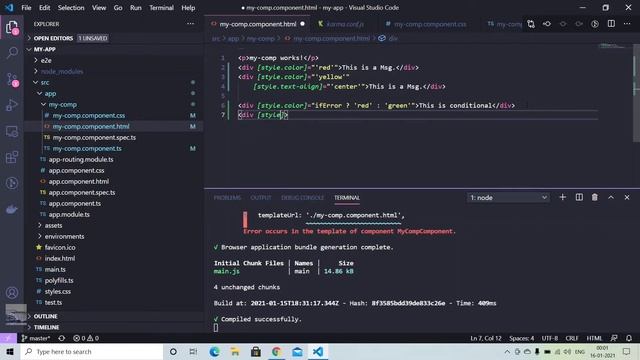Open index.html in explorer
The height and width of the screenshot is (360, 640).
pos(60,258)
